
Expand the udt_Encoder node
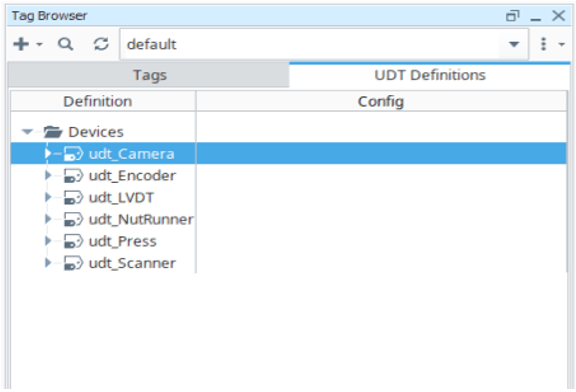48,176
